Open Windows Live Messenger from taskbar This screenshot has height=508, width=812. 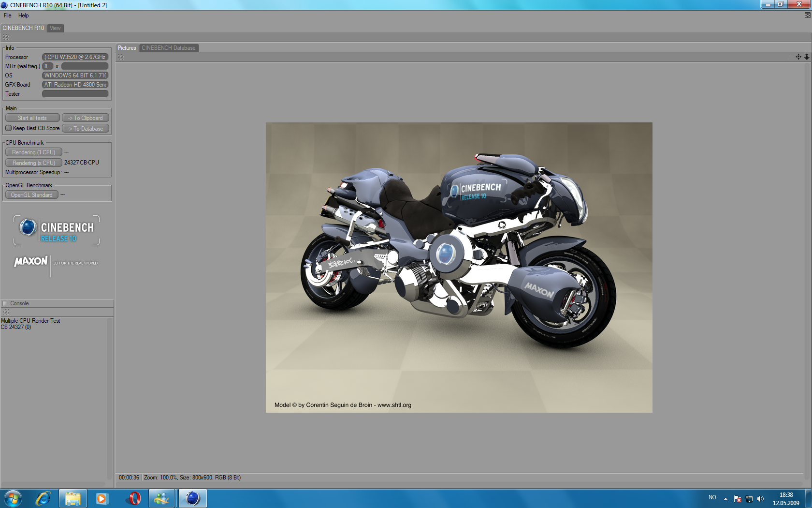162,498
